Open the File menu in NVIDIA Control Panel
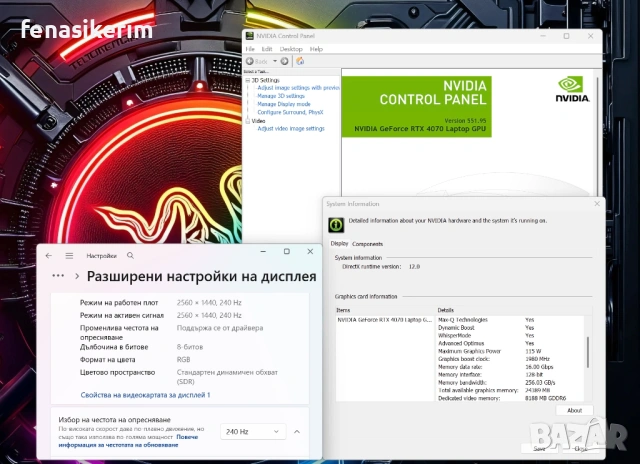640x464 pixels. point(250,49)
